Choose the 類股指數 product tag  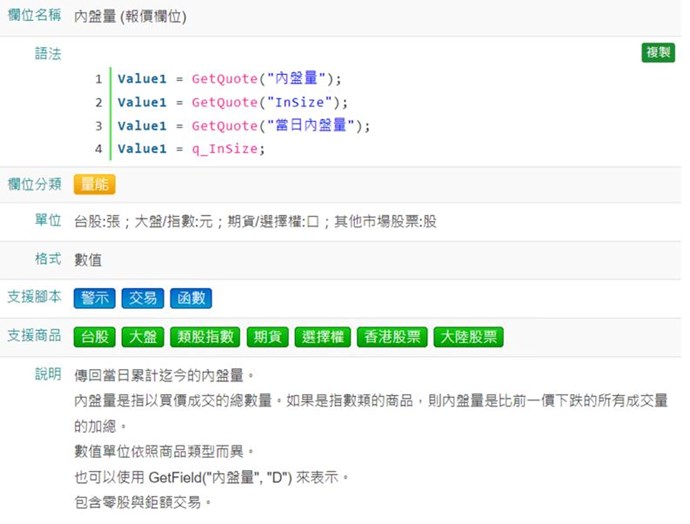[x=204, y=337]
